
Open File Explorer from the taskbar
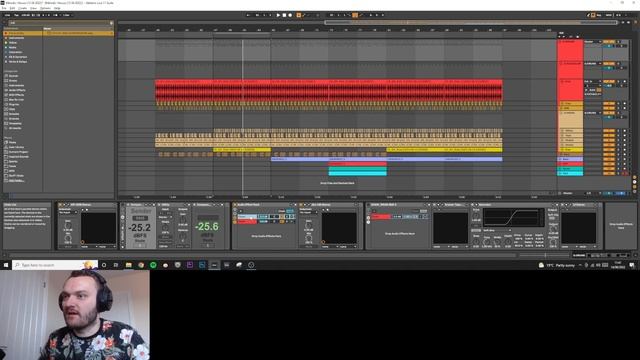[x=129, y=265]
